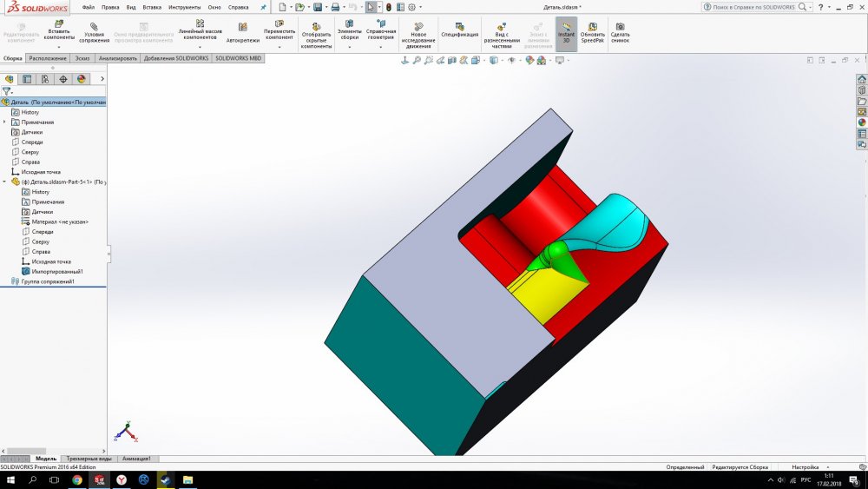Expand more manager tabs chevron
The width and height of the screenshot is (868, 489).
pos(102,79)
